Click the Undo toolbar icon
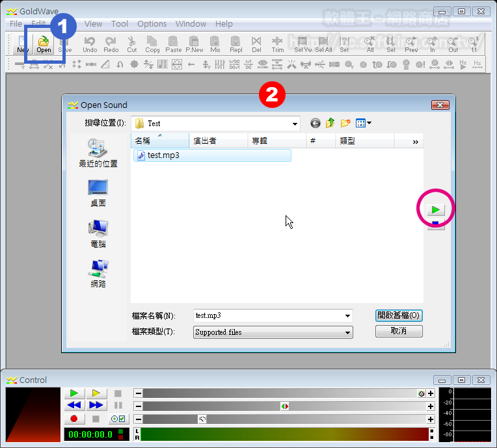Image resolution: width=497 pixels, height=448 pixels. point(90,44)
